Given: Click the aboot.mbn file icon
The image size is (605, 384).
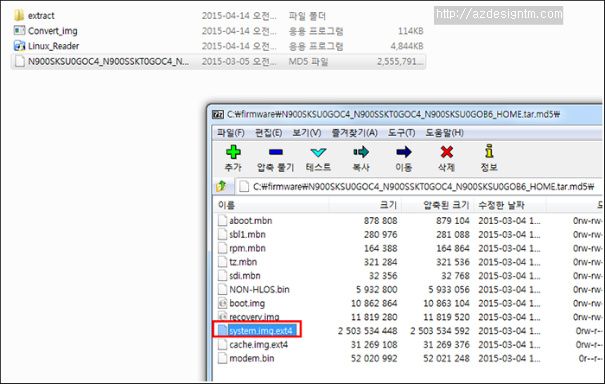Looking at the screenshot, I should click(222, 221).
